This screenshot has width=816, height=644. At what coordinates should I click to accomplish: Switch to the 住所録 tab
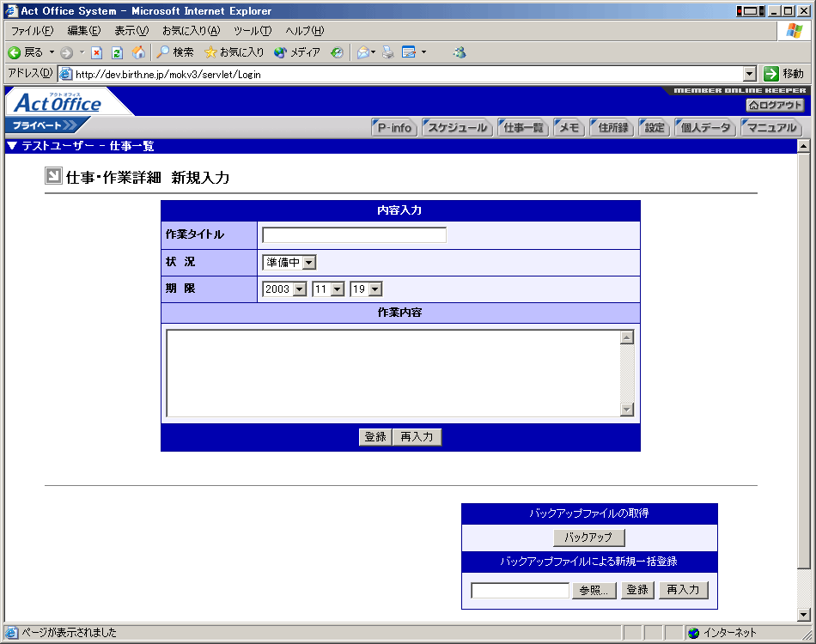(x=612, y=127)
